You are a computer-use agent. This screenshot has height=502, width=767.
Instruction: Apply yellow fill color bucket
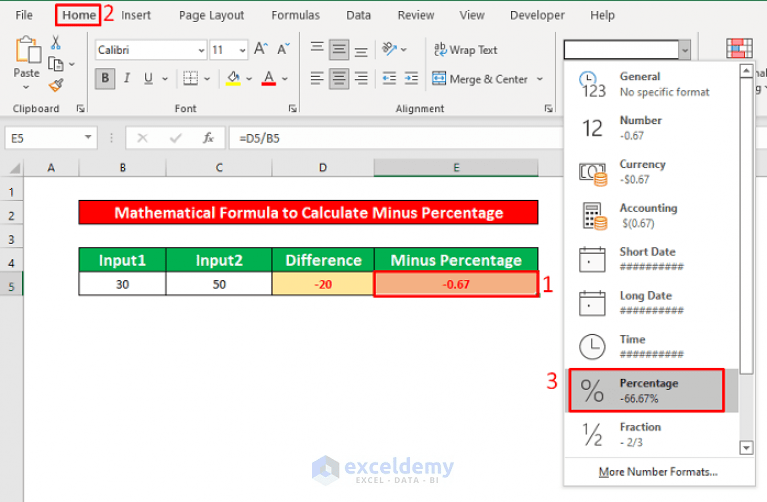[233, 78]
